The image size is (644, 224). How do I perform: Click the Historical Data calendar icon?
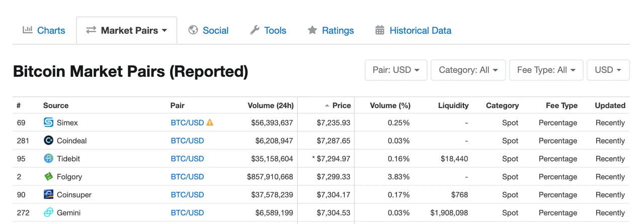click(x=380, y=30)
